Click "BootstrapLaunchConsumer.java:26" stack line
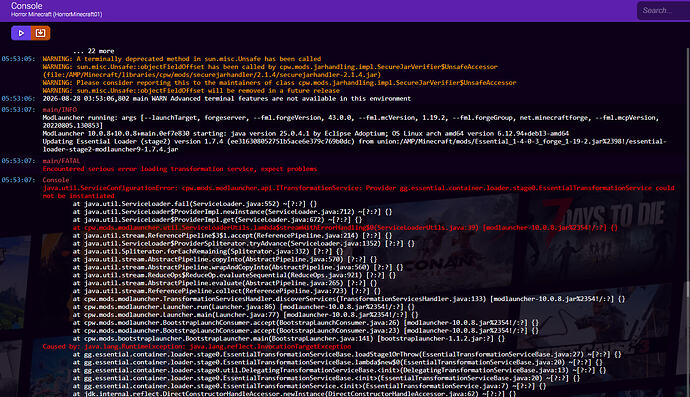Image resolution: width=690 pixels, height=397 pixels. (x=306, y=323)
